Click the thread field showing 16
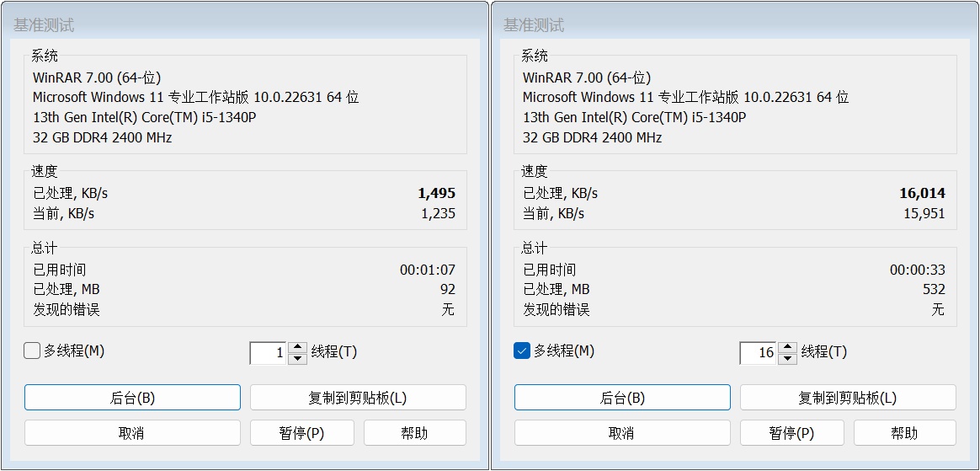This screenshot has height=471, width=980. pyautogui.click(x=759, y=352)
